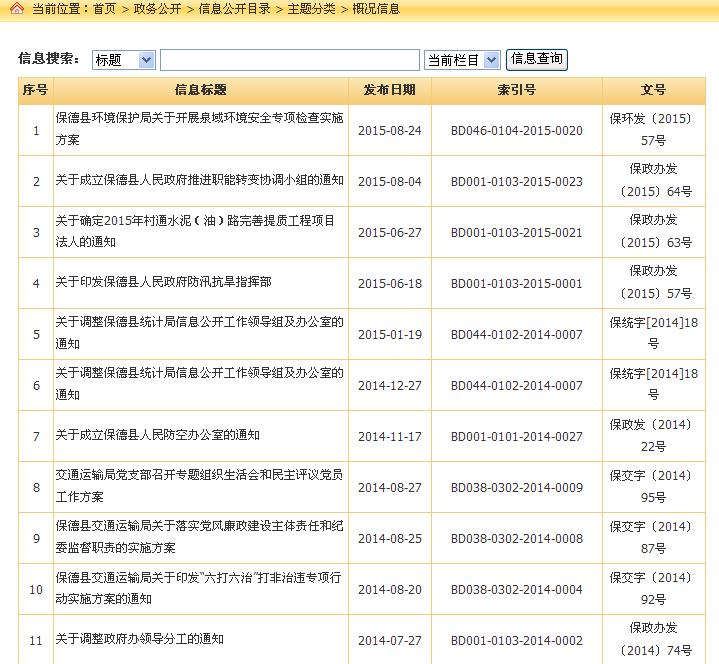Open 交通运输局党支部 专题组织生活会 article
Viewport: 719px width, 664px height.
coord(199,486)
